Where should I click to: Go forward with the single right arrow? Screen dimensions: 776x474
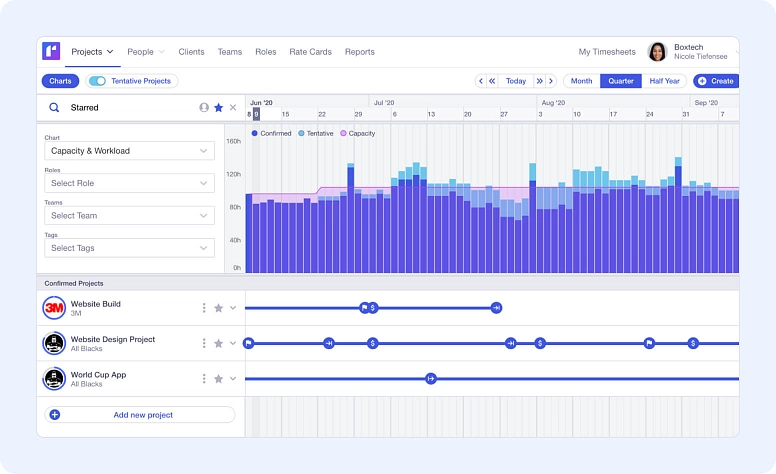click(x=551, y=81)
